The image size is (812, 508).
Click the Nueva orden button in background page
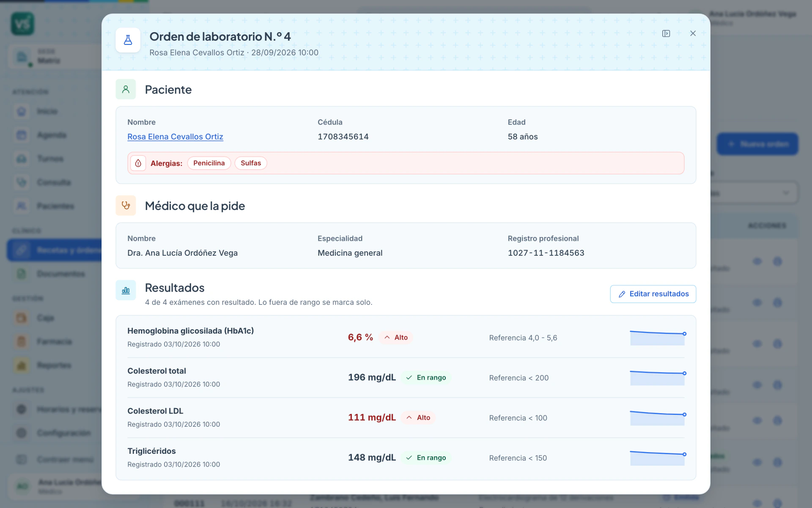point(757,144)
